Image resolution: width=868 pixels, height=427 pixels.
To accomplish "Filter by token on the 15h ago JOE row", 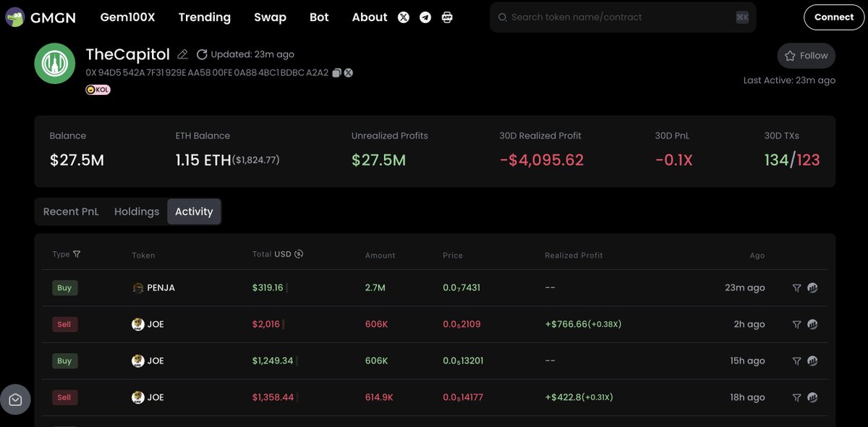I will point(796,360).
